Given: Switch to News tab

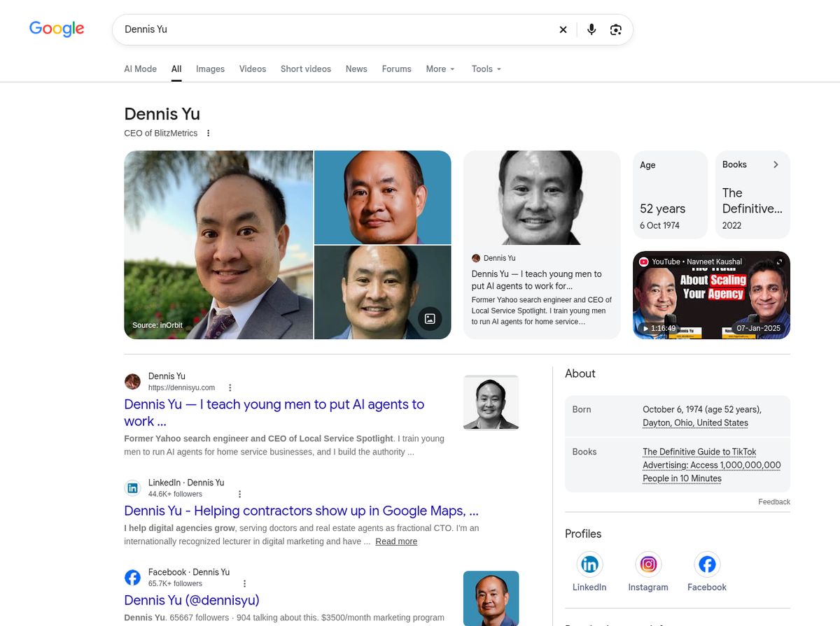Looking at the screenshot, I should coord(356,69).
